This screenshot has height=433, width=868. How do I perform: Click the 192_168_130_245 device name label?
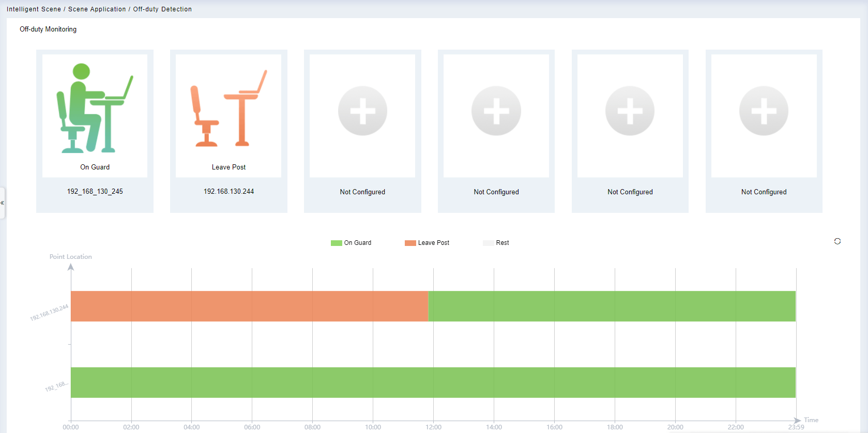[x=95, y=192]
